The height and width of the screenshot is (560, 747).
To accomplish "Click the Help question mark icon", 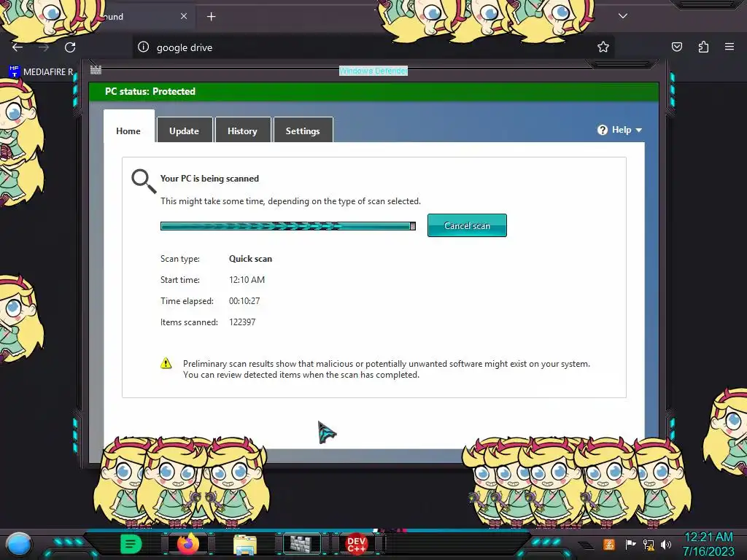I will (602, 130).
